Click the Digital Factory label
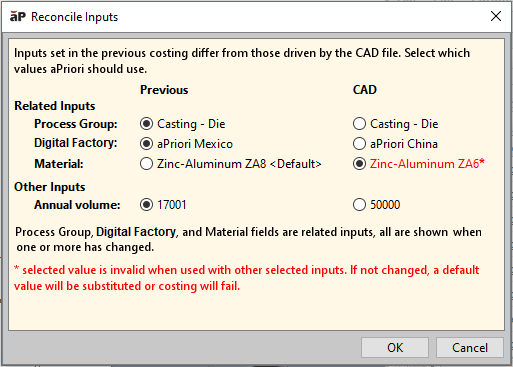Image resolution: width=513 pixels, height=367 pixels. (76, 143)
